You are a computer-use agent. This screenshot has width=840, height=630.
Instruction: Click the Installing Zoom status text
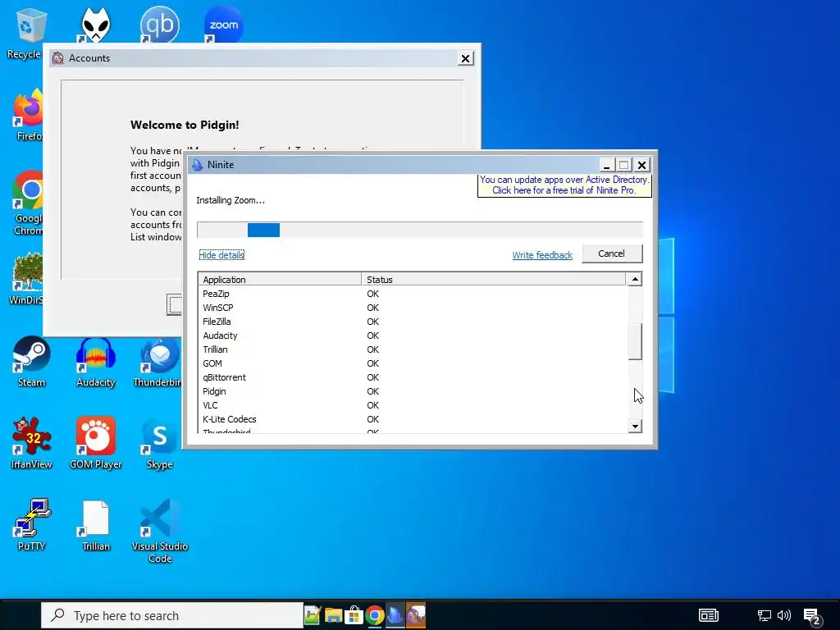(231, 200)
